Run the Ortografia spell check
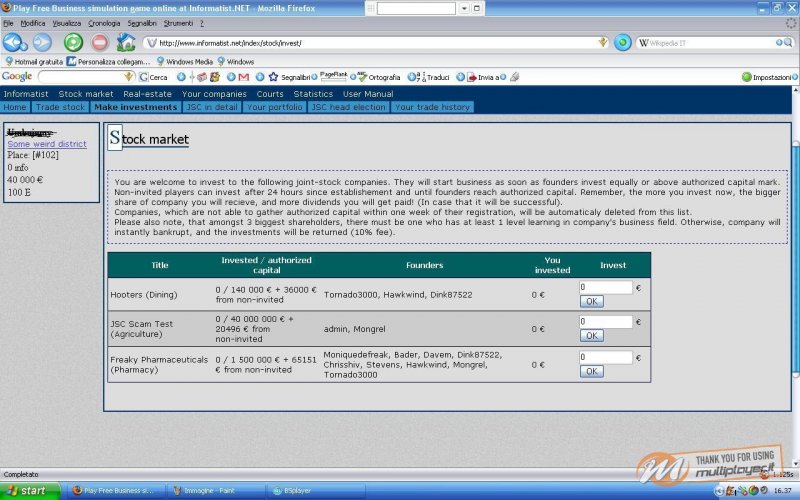Screen dimensions: 800x500 379,77
